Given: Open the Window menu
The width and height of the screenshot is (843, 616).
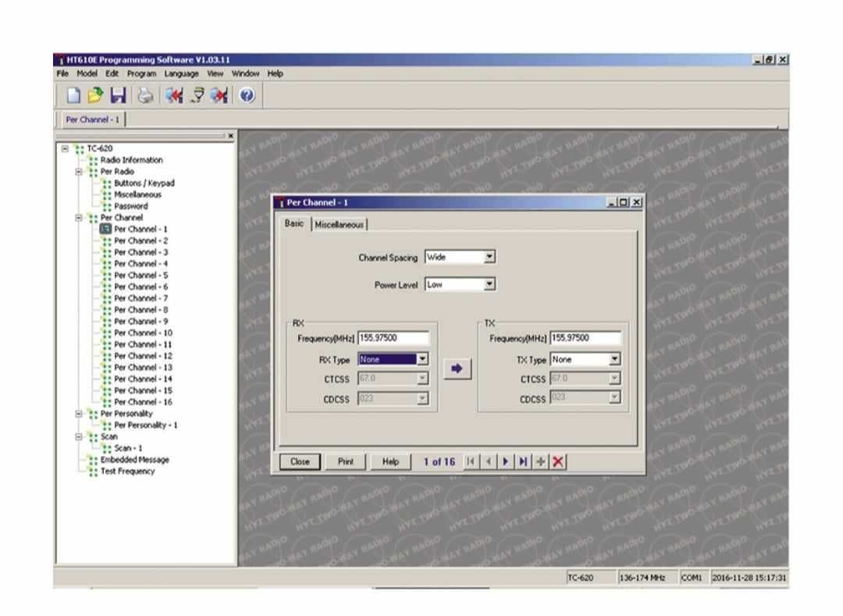Looking at the screenshot, I should point(245,73).
